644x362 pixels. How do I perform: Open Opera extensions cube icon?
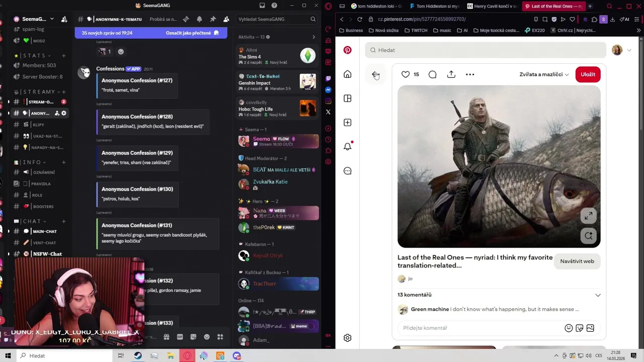click(x=595, y=19)
